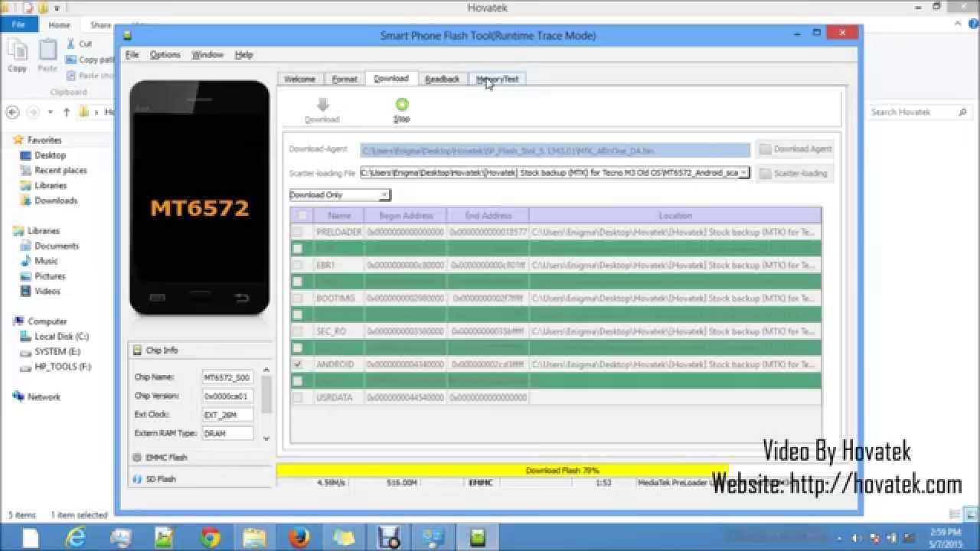Click the Copy icon in the Explorer ribbon
The image size is (980, 551).
[x=17, y=50]
